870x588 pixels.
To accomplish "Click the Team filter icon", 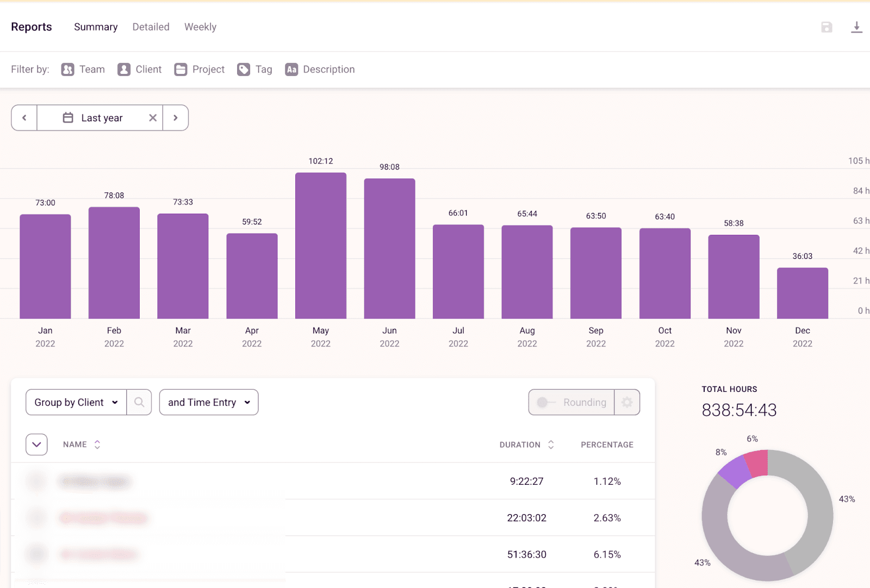I will coord(67,70).
